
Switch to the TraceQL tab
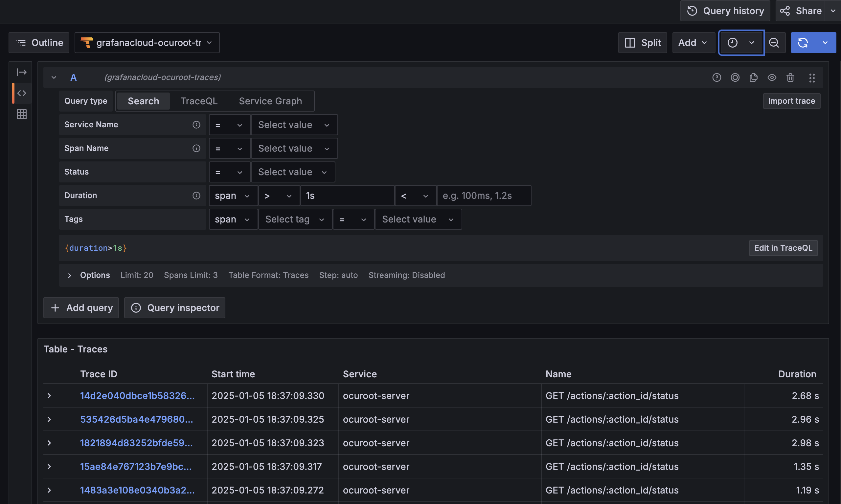click(x=199, y=101)
